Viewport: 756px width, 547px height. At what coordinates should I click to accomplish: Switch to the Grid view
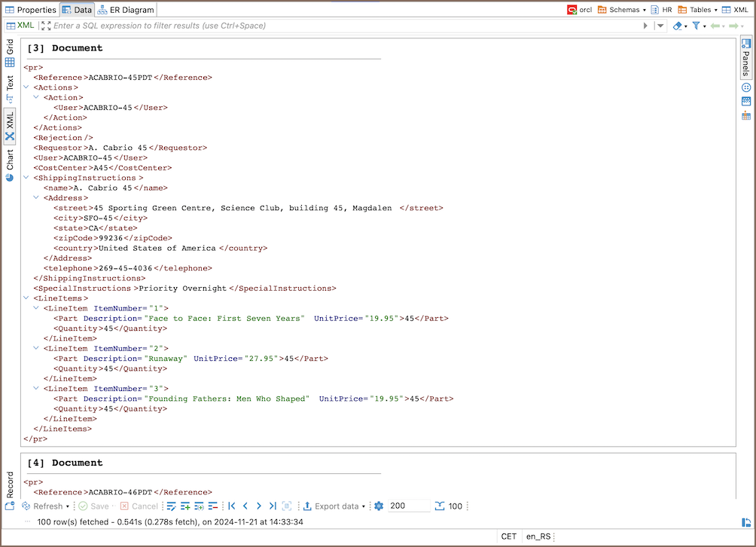[10, 53]
